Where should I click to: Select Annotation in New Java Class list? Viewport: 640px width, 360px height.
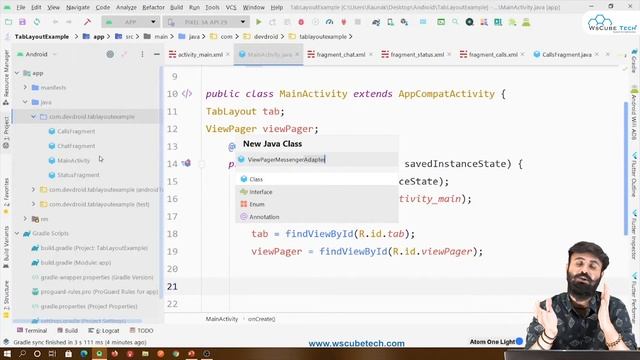click(x=317, y=217)
